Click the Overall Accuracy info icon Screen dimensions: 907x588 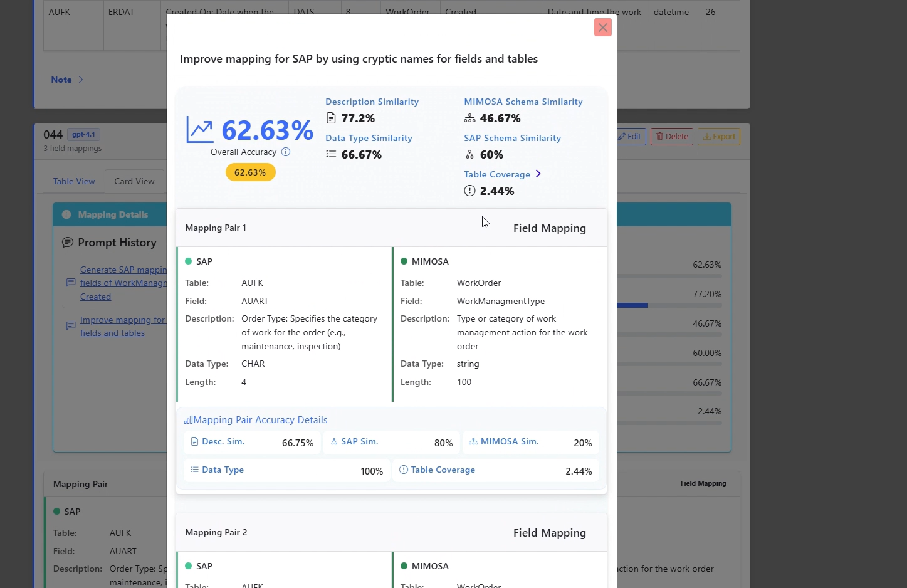[x=286, y=152]
